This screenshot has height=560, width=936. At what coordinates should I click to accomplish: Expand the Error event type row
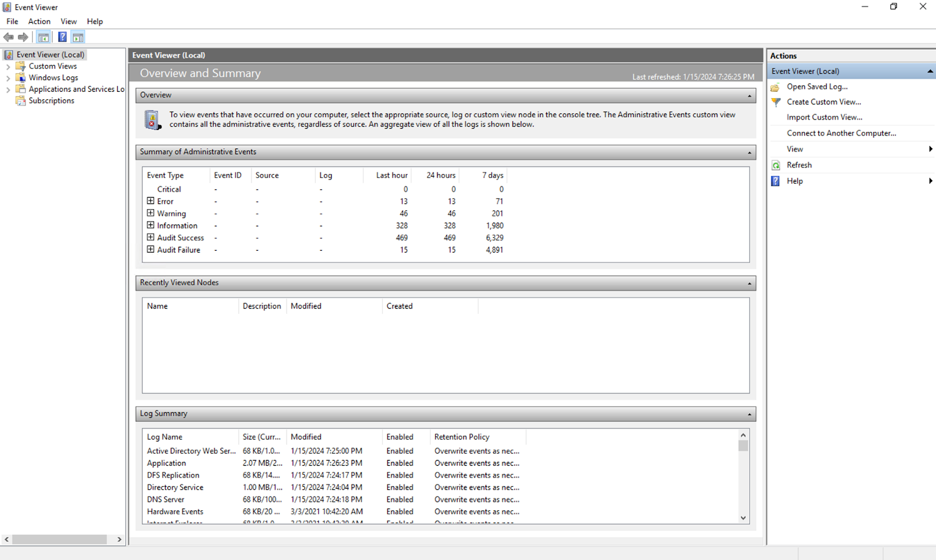point(150,201)
